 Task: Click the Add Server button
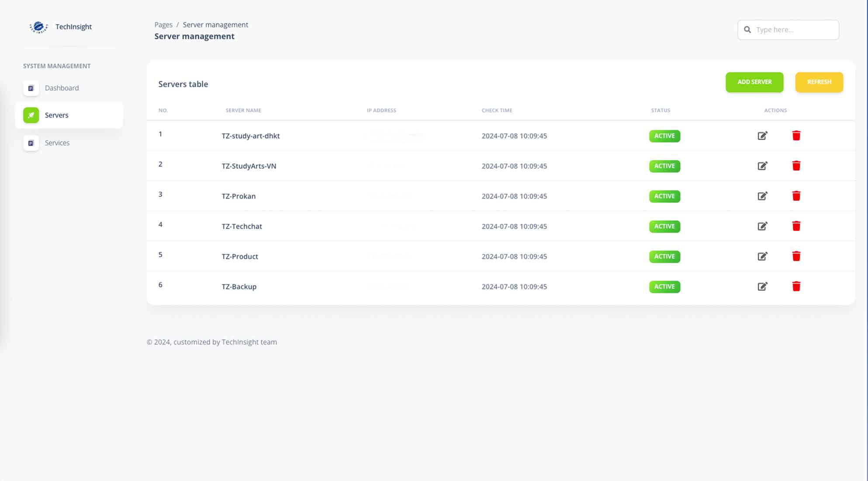point(754,82)
